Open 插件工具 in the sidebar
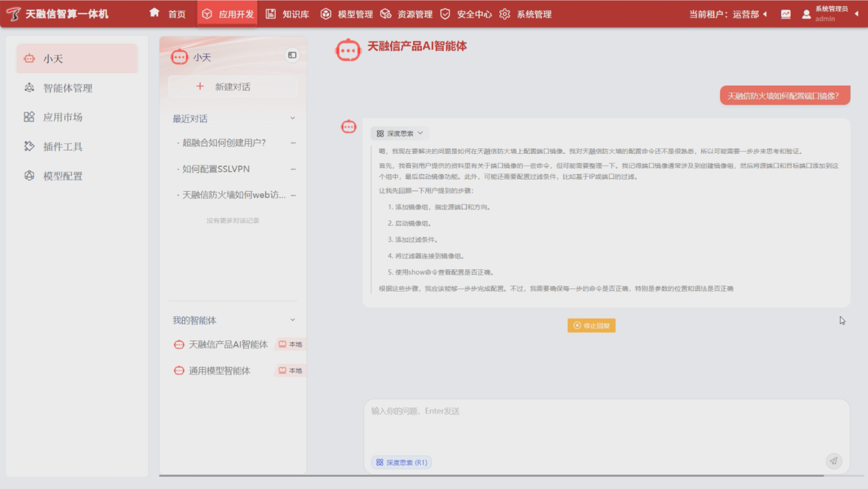The width and height of the screenshot is (868, 489). [x=63, y=146]
